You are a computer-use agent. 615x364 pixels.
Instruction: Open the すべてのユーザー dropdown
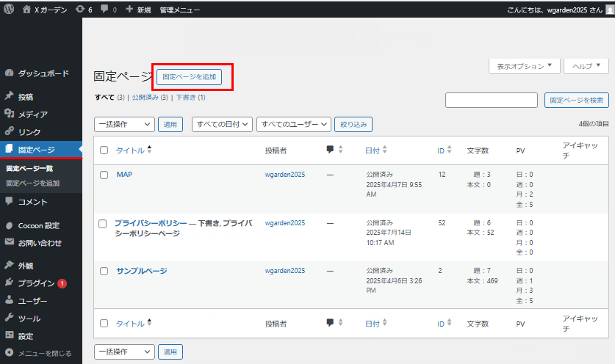click(x=294, y=125)
